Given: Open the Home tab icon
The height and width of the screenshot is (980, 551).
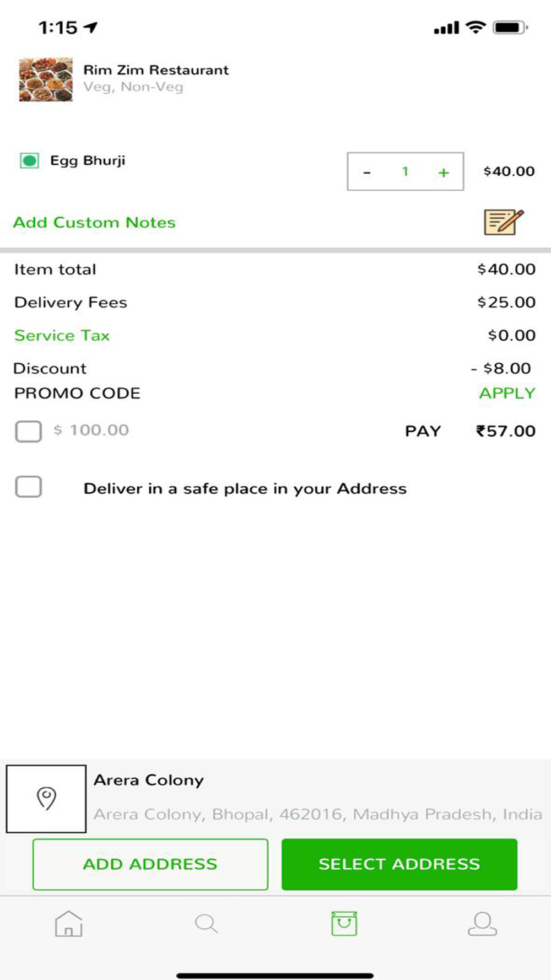Looking at the screenshot, I should click(x=68, y=923).
